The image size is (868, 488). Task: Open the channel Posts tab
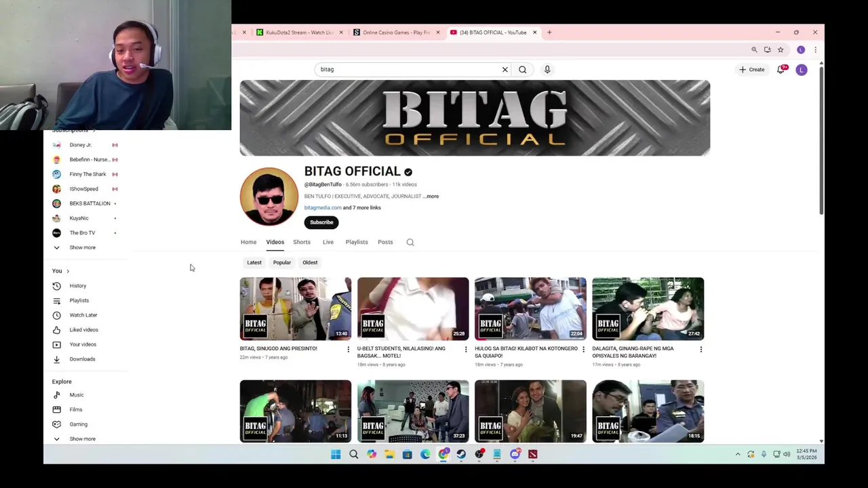pos(385,242)
